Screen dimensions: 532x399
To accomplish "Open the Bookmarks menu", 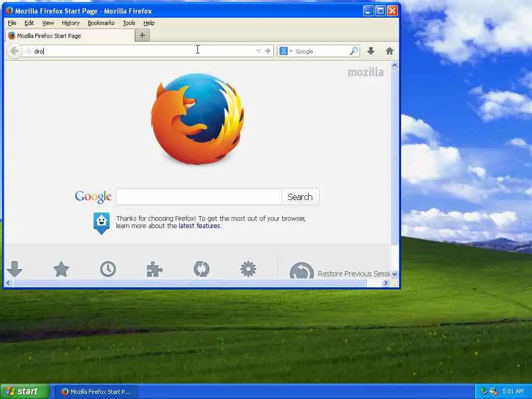I will tap(101, 23).
